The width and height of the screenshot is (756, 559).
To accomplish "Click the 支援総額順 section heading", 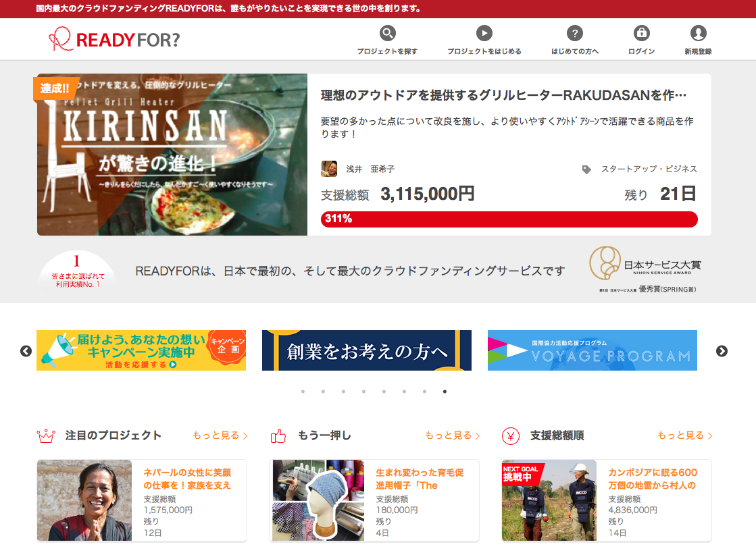I will 557,435.
